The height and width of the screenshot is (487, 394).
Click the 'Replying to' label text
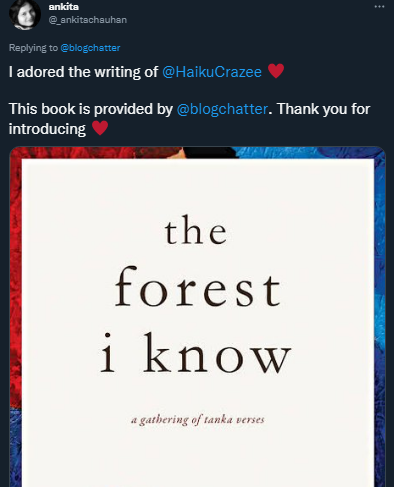click(x=33, y=48)
